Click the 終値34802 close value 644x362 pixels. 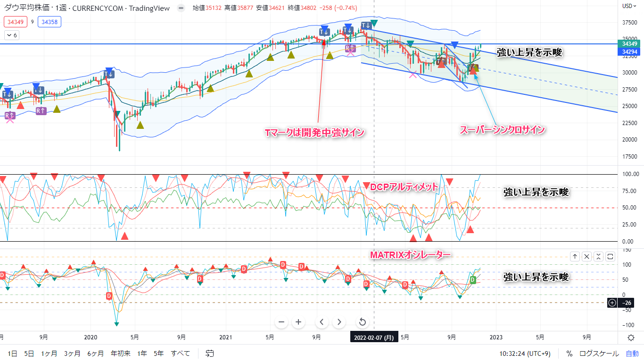(303, 8)
